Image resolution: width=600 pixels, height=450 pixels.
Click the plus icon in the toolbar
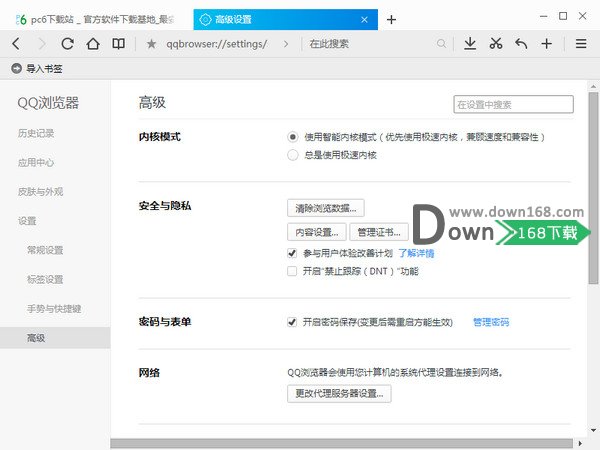click(546, 44)
